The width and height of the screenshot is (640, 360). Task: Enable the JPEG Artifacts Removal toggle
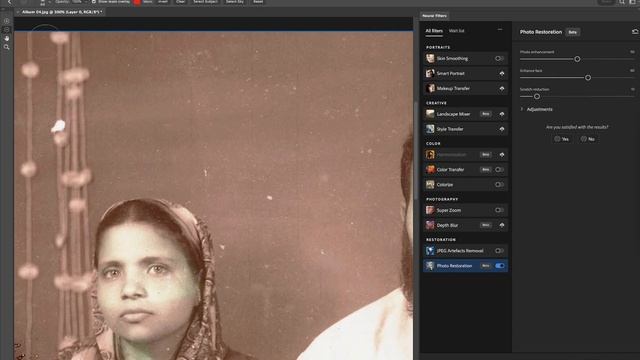coord(499,251)
